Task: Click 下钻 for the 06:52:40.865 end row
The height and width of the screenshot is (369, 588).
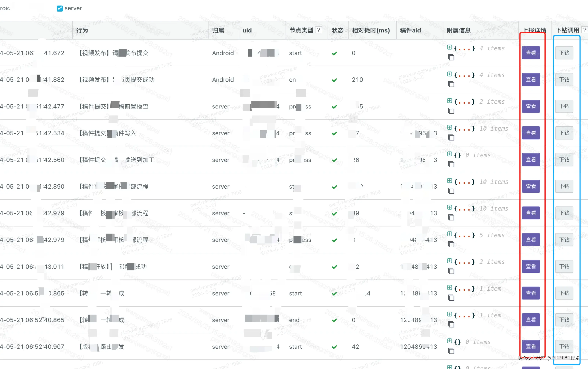Action: (564, 320)
